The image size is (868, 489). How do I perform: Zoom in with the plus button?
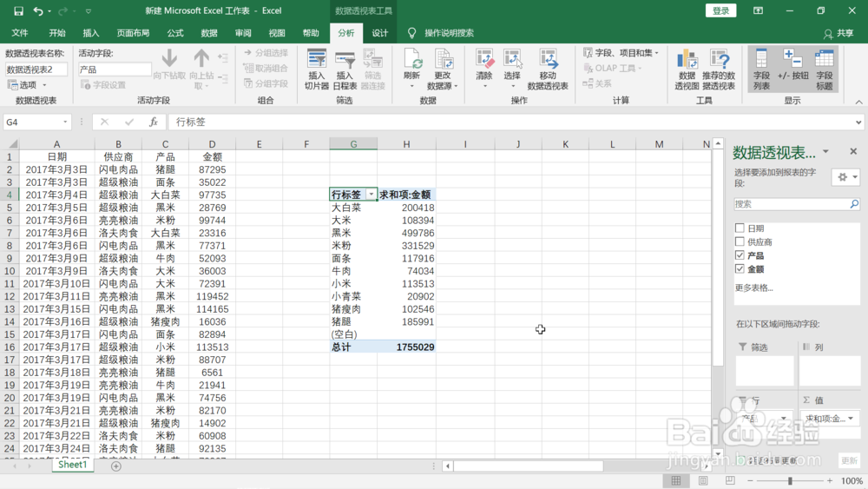pos(830,480)
